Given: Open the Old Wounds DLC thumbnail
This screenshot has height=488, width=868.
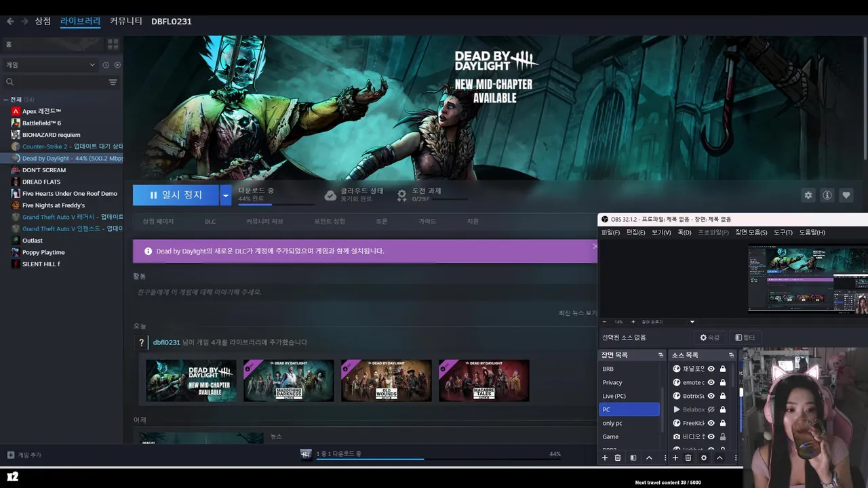Looking at the screenshot, I should coord(387,381).
